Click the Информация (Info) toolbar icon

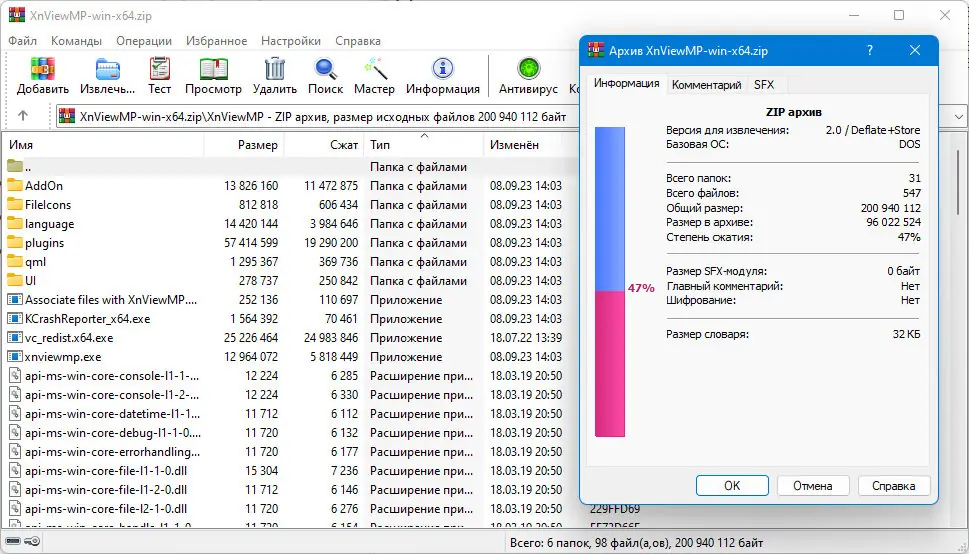(442, 68)
